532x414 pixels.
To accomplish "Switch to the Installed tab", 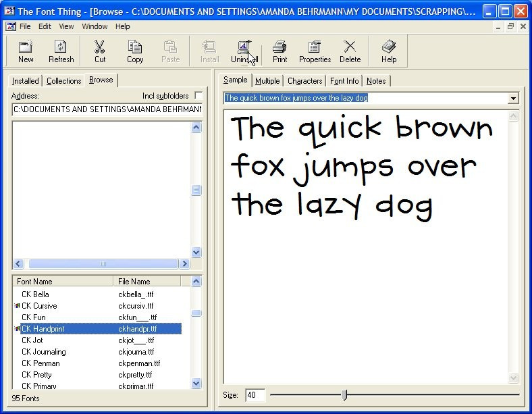I will [25, 81].
